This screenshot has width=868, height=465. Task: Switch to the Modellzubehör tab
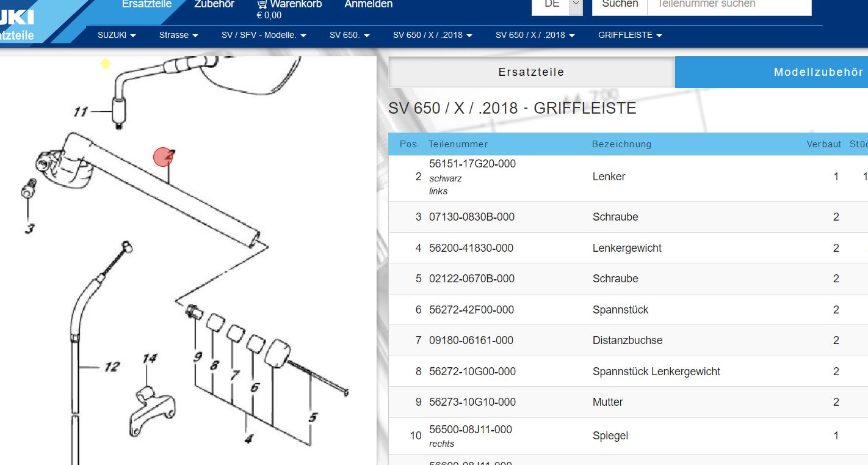pos(818,72)
